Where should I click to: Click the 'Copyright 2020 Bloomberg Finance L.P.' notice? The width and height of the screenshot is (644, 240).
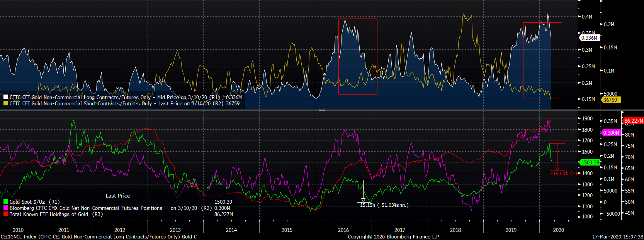click(394, 237)
